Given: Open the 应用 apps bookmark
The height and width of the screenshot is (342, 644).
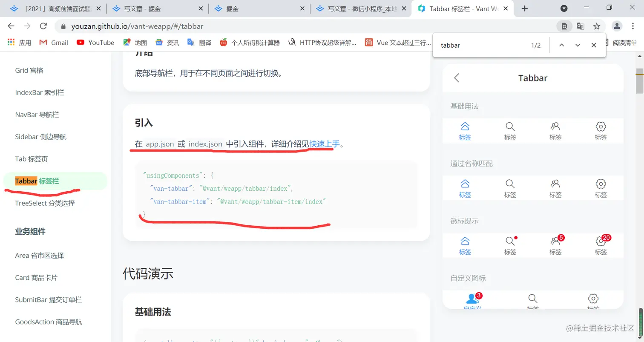Looking at the screenshot, I should (20, 42).
